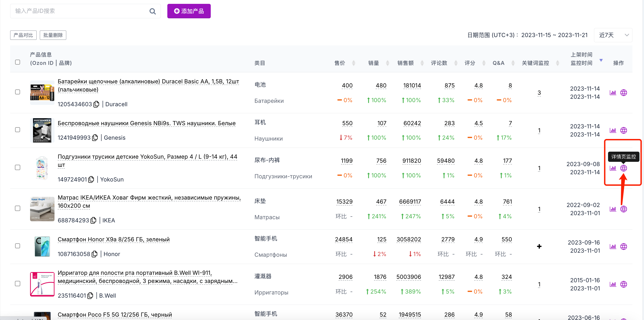The width and height of the screenshot is (644, 320).
Task: Sort by 销售额 column
Action: coord(422,63)
